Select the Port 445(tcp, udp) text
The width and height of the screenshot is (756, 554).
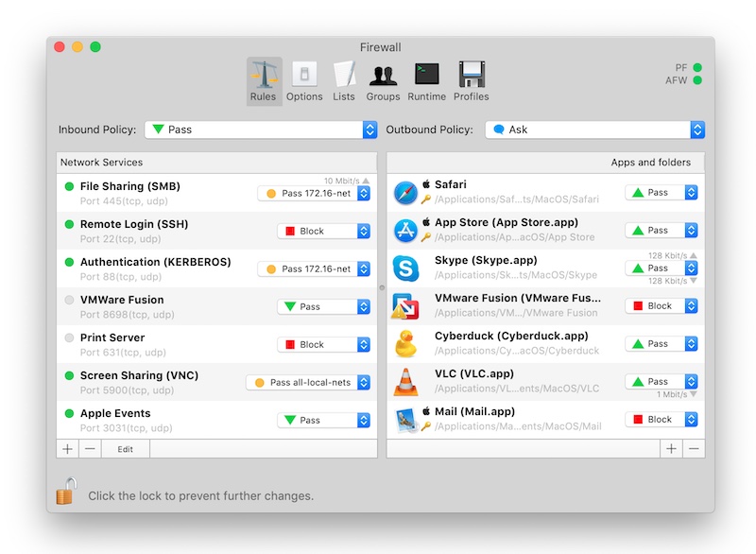(124, 201)
